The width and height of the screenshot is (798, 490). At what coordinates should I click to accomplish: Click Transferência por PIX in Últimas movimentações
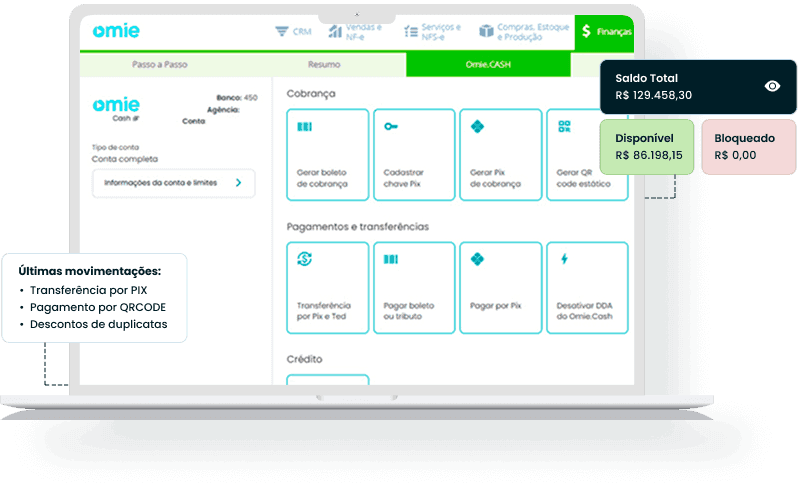pos(89,290)
